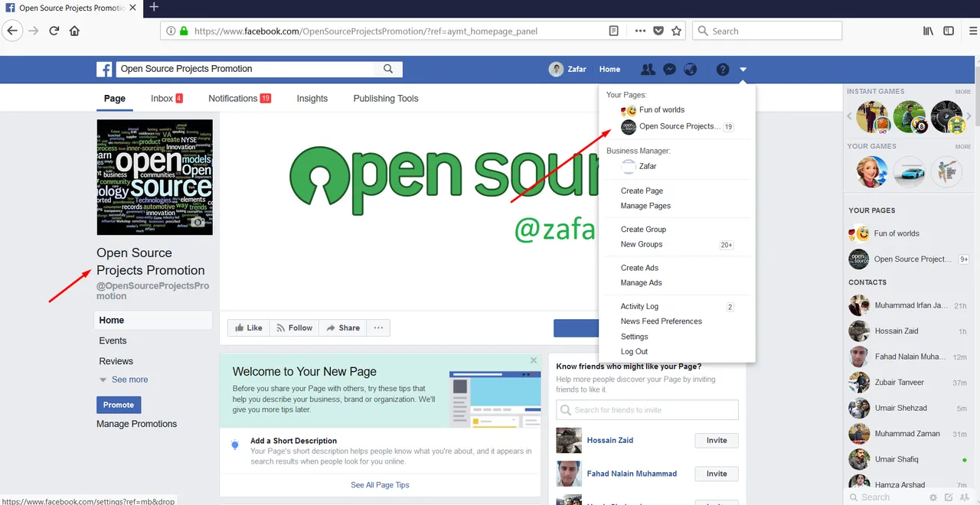This screenshot has height=505, width=980.
Task: Invite Hossain Zaid to like page
Action: click(x=717, y=441)
